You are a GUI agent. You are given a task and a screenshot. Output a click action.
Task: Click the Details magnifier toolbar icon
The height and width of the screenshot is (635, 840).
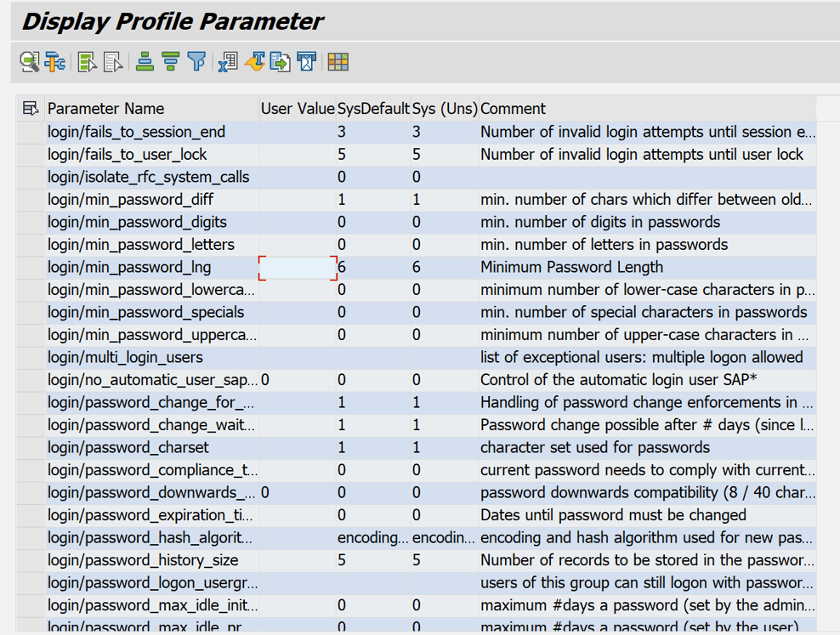30,61
